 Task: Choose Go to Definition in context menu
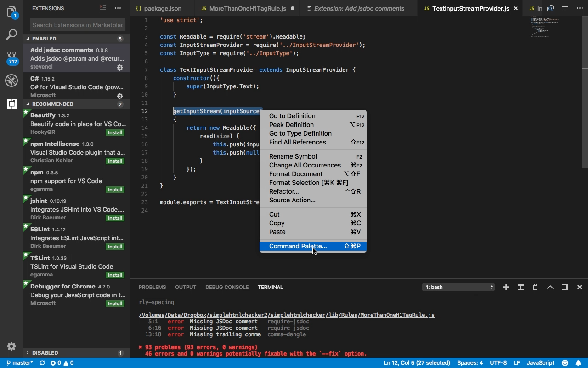(313, 116)
